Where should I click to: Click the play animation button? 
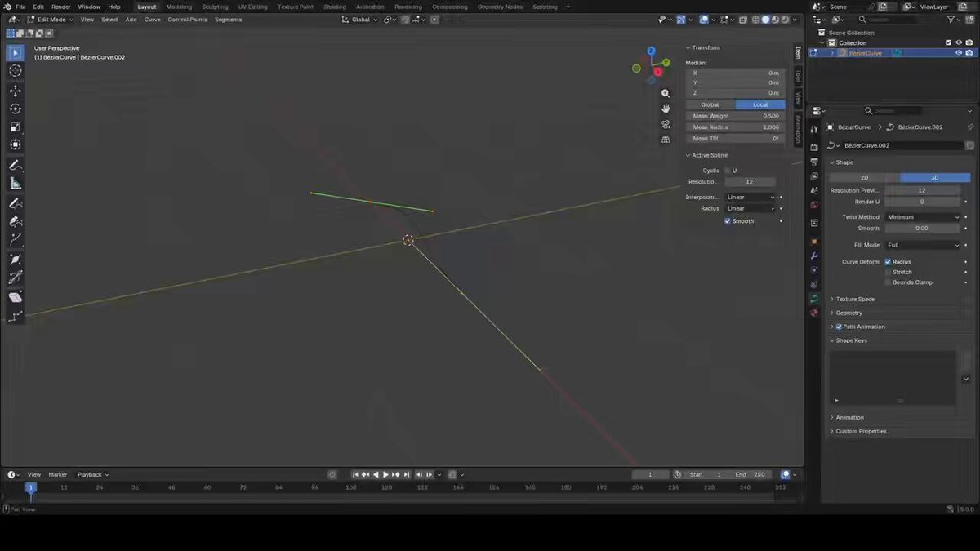[385, 474]
